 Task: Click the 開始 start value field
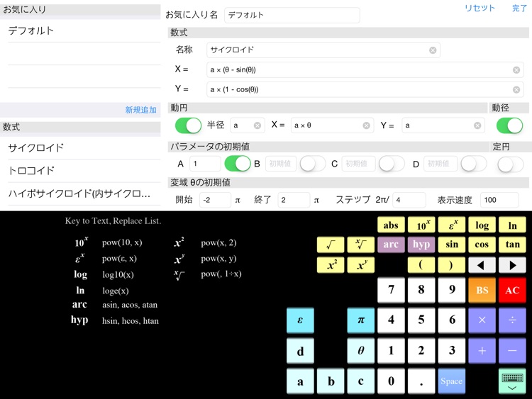point(215,200)
